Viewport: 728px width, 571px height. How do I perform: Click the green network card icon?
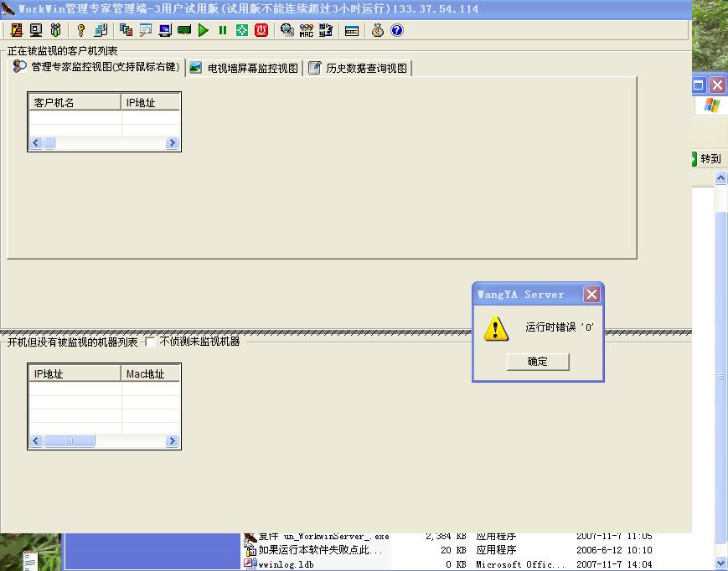point(184,31)
